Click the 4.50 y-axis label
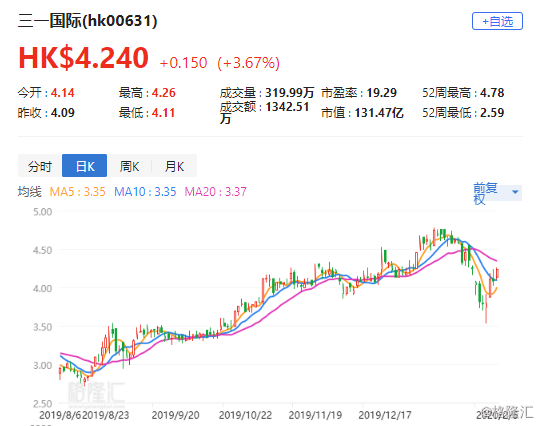Screen dimensions: 541x426 coord(42,250)
